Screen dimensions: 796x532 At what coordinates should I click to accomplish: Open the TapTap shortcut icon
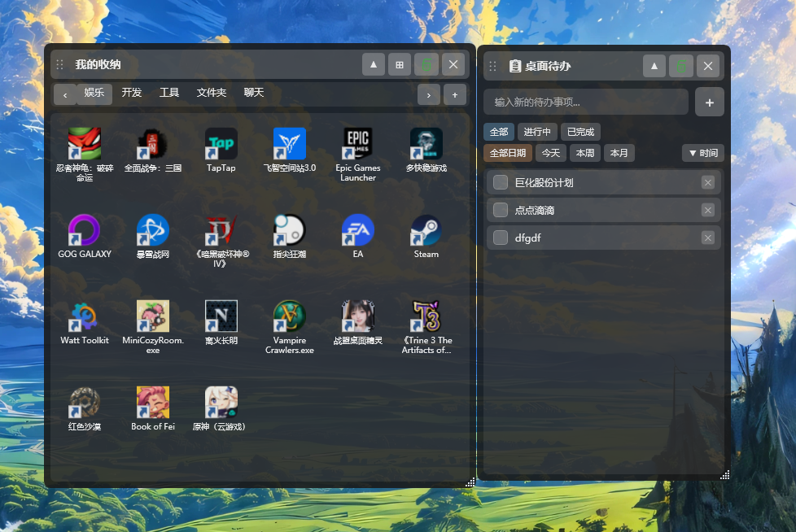(221, 144)
